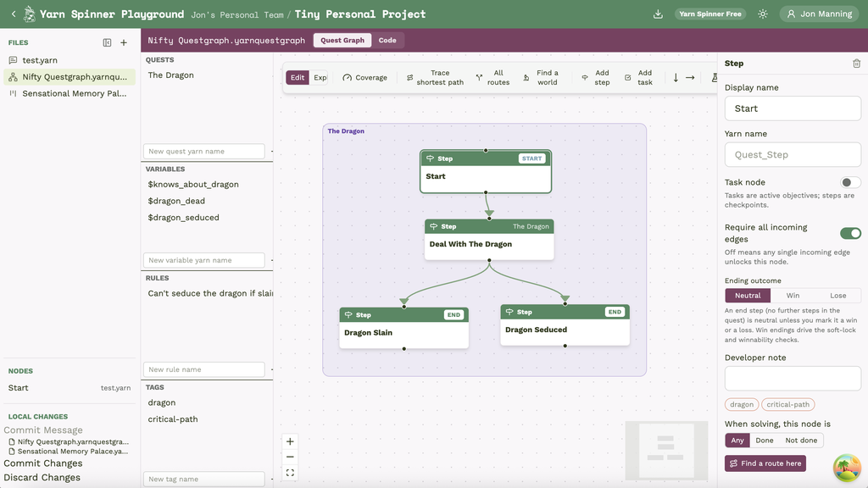Download the project using the header icon

pos(658,14)
